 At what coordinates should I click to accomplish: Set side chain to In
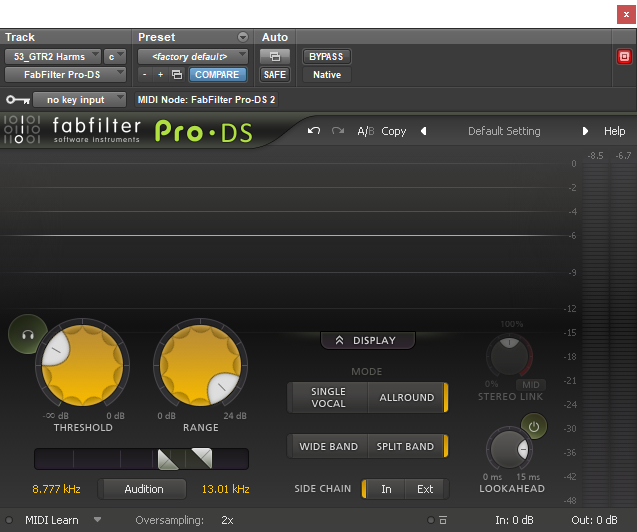pos(386,489)
